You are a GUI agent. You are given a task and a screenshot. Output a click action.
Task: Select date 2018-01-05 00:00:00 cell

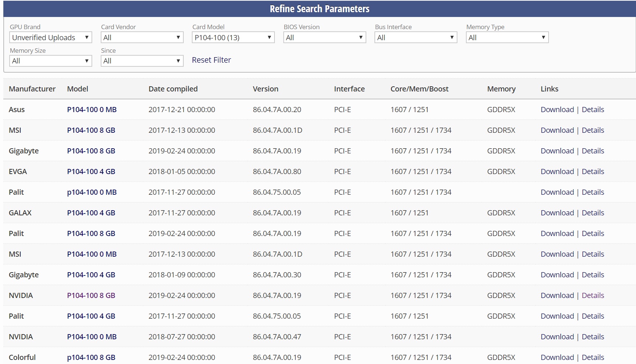(x=182, y=171)
